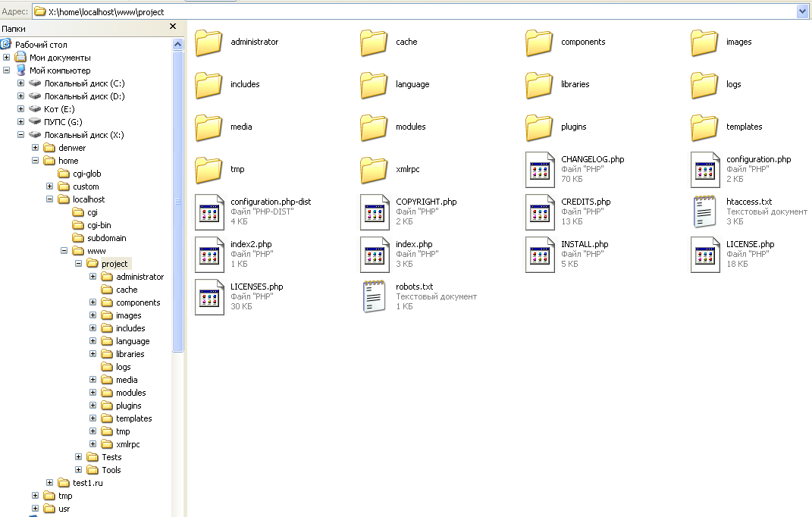Click the tmp folder icon in file pane
The height and width of the screenshot is (517, 812).
208,169
